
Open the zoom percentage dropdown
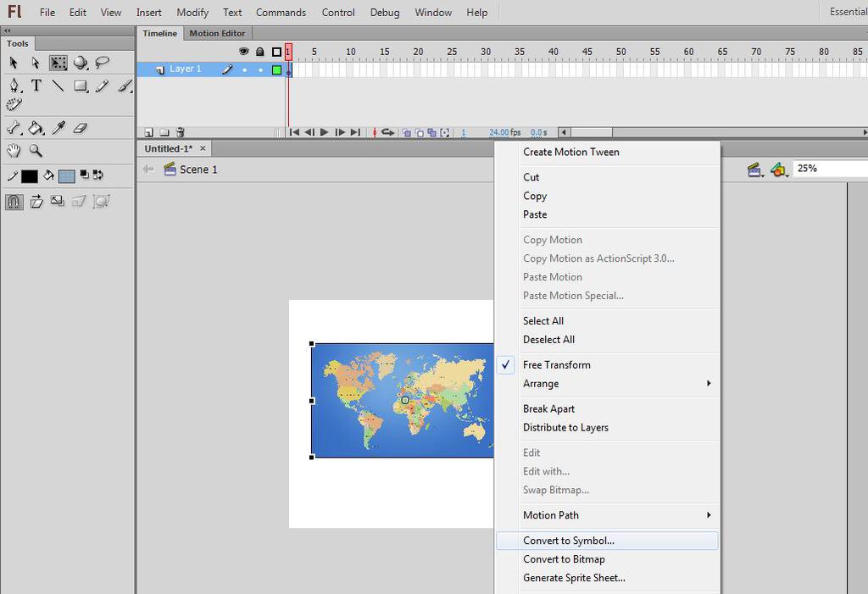tap(835, 168)
